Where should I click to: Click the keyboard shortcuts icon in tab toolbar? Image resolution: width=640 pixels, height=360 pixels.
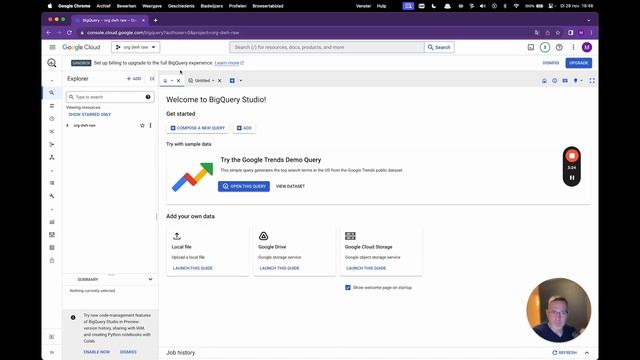point(565,81)
